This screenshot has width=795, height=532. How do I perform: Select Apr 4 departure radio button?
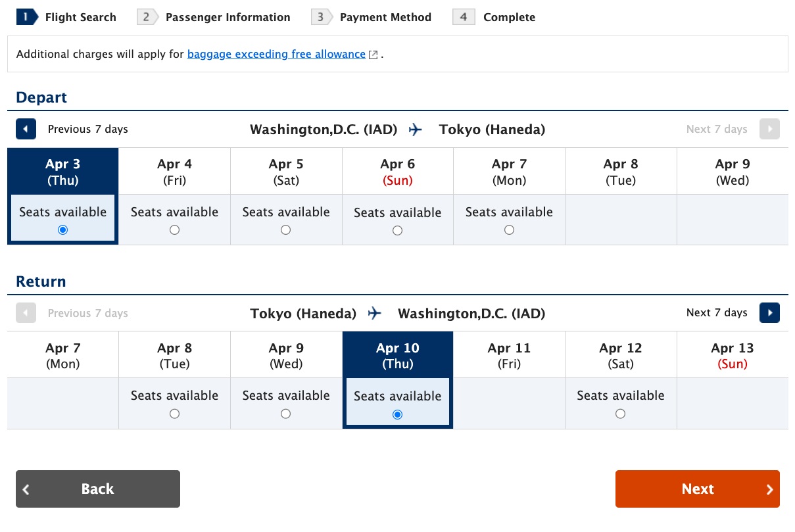coord(174,230)
